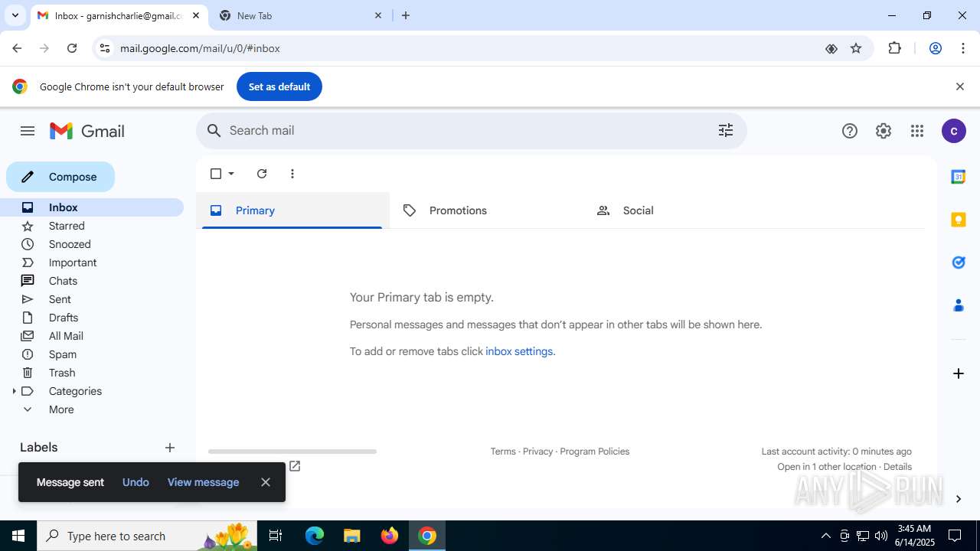
Task: Open the Gmail main menu hamburger icon
Action: (28, 131)
